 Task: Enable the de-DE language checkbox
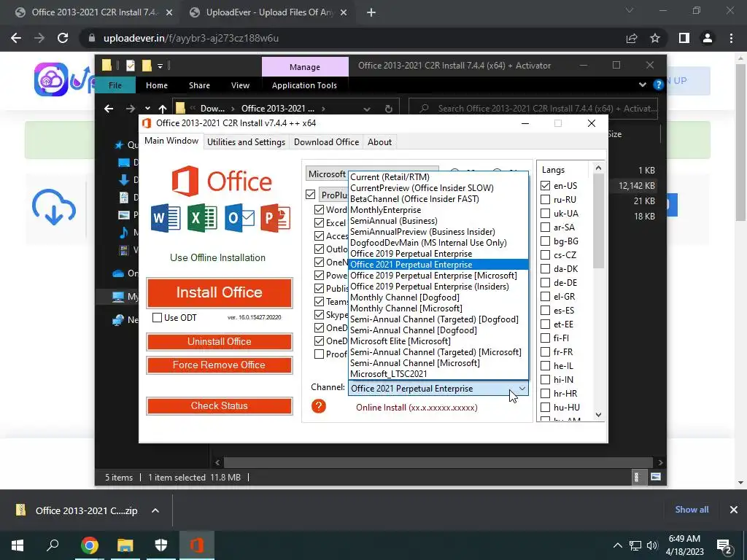[x=546, y=282]
